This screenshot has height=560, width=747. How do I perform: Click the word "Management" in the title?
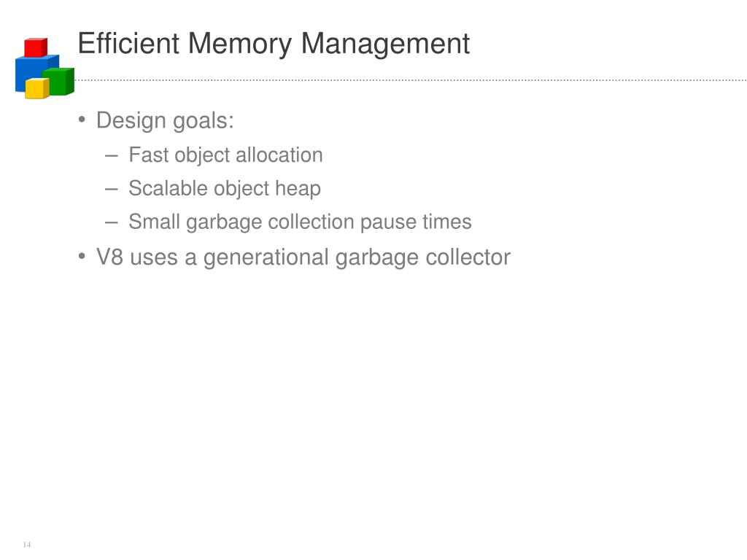(385, 44)
